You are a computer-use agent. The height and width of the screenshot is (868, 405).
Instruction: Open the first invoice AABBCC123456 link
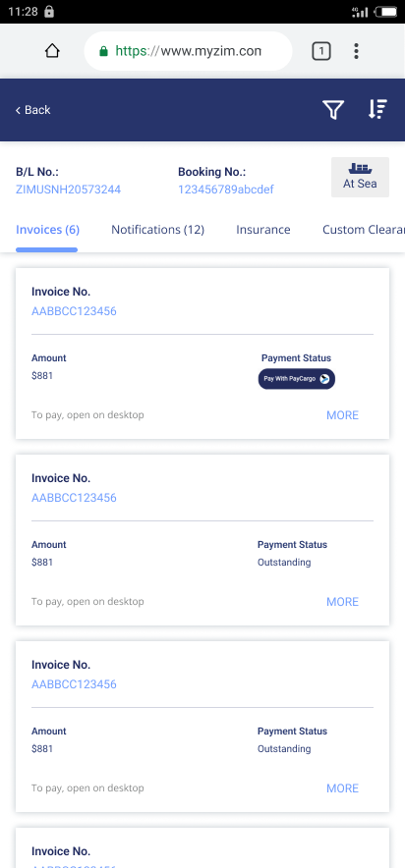pyautogui.click(x=75, y=311)
